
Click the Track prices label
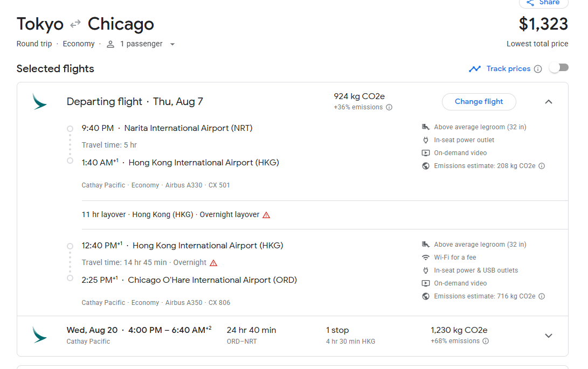508,68
